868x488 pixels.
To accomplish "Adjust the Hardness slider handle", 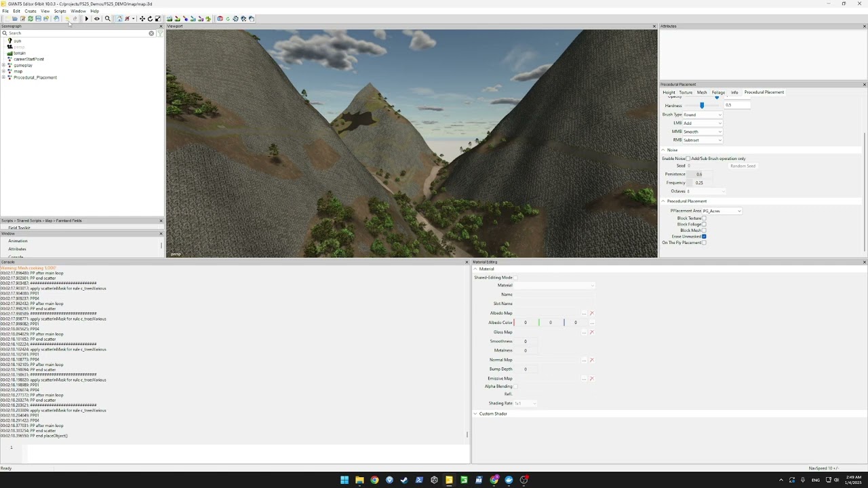I will tap(702, 106).
